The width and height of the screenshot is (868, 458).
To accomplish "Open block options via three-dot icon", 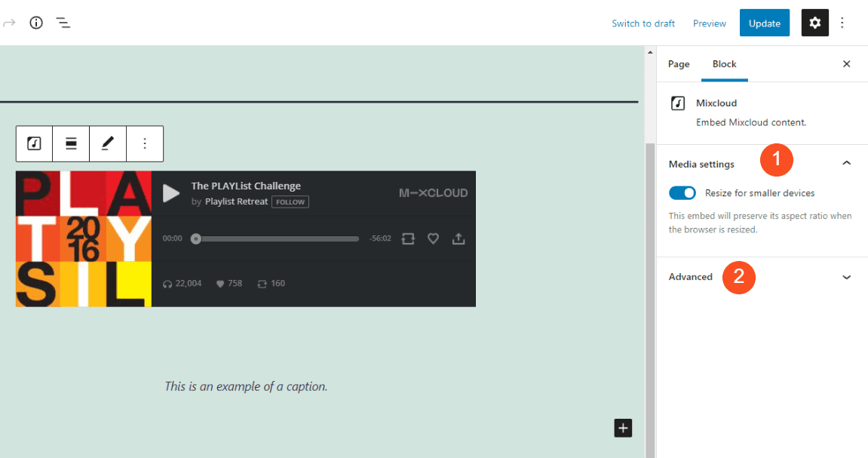I will pos(145,143).
